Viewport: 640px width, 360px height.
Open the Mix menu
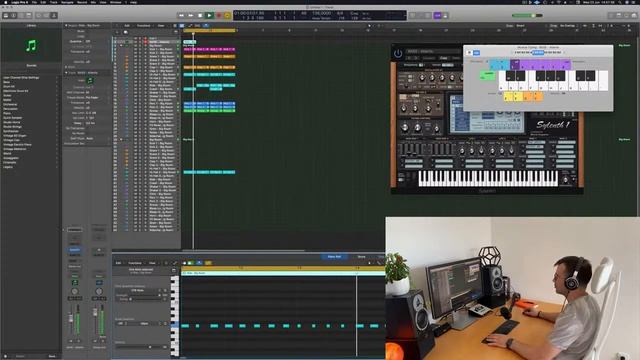[93, 2]
